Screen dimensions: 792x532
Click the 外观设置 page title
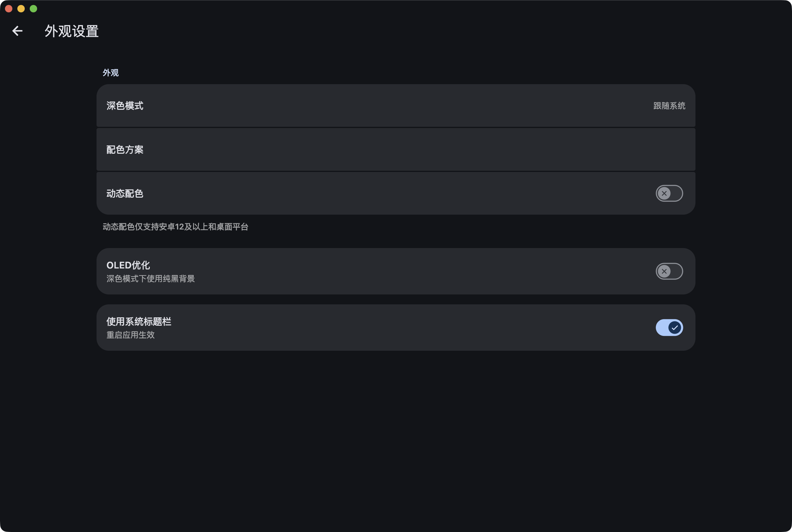tap(71, 31)
